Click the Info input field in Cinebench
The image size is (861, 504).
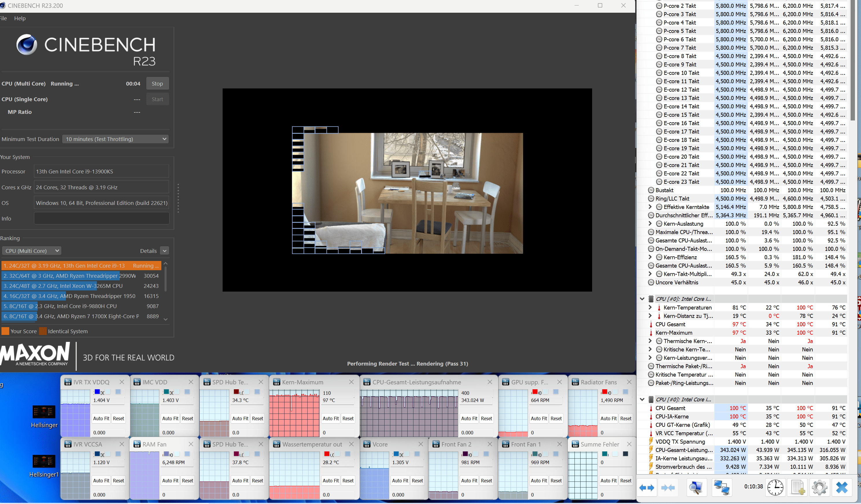click(x=101, y=218)
